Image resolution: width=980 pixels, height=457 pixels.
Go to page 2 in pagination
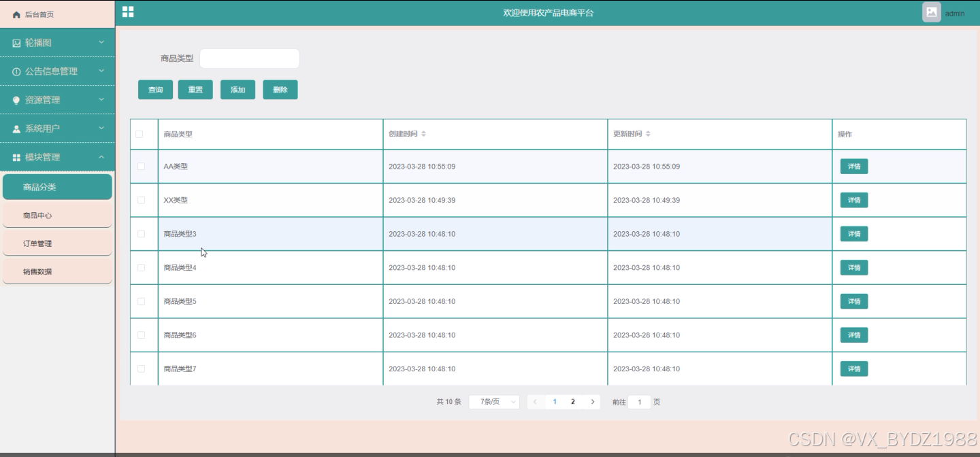(x=573, y=402)
